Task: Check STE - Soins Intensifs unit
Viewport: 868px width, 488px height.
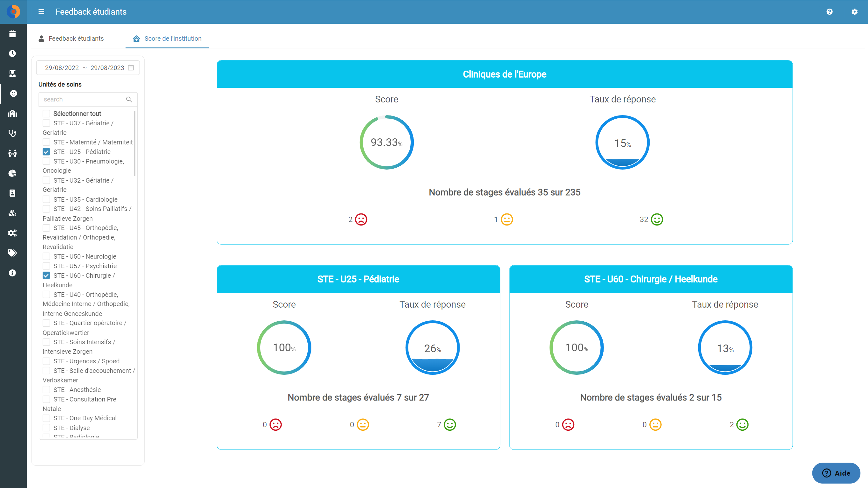Action: point(46,342)
